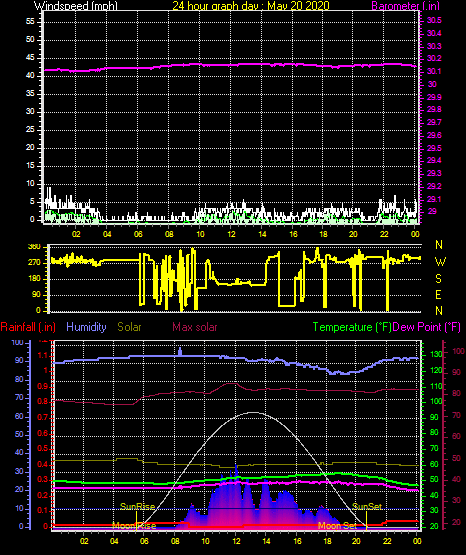
Task: Select the Max solar legend label
Action: tap(195, 327)
